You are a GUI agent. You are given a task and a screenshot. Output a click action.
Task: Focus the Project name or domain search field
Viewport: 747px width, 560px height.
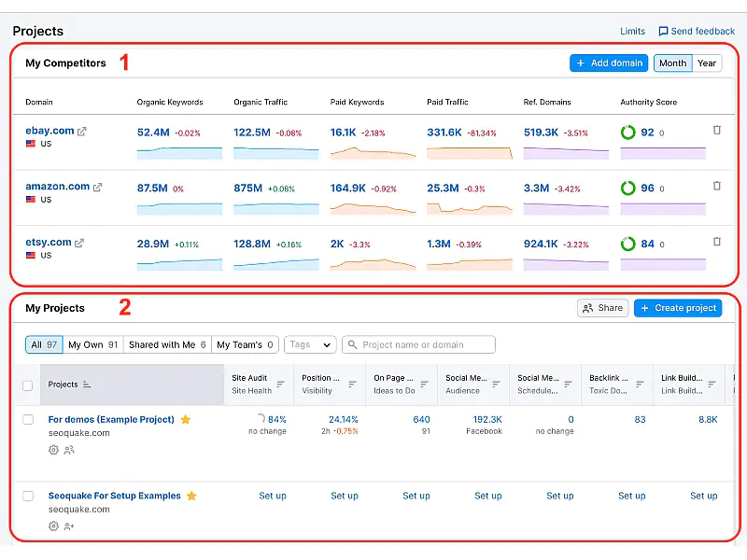418,344
